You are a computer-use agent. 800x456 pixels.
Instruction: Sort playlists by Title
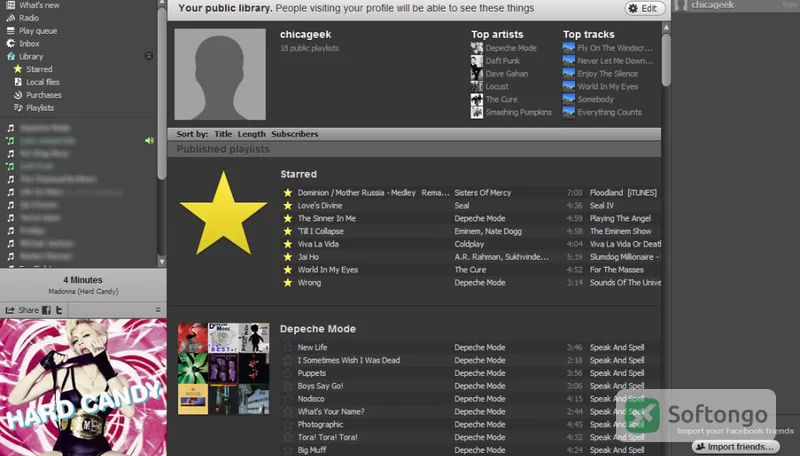(x=223, y=134)
